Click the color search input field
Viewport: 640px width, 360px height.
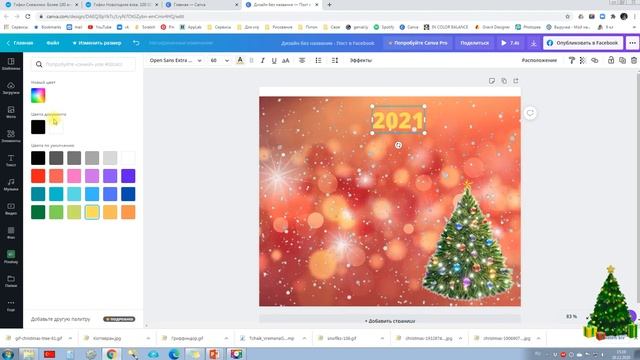(83, 64)
